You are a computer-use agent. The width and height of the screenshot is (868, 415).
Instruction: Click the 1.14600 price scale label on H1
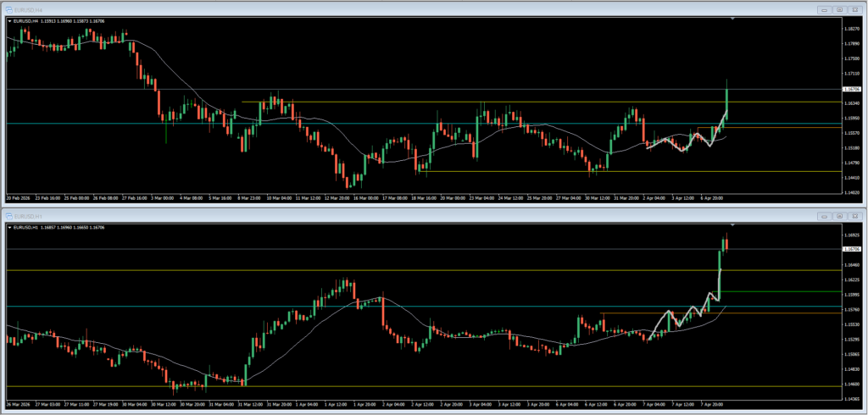click(851, 384)
